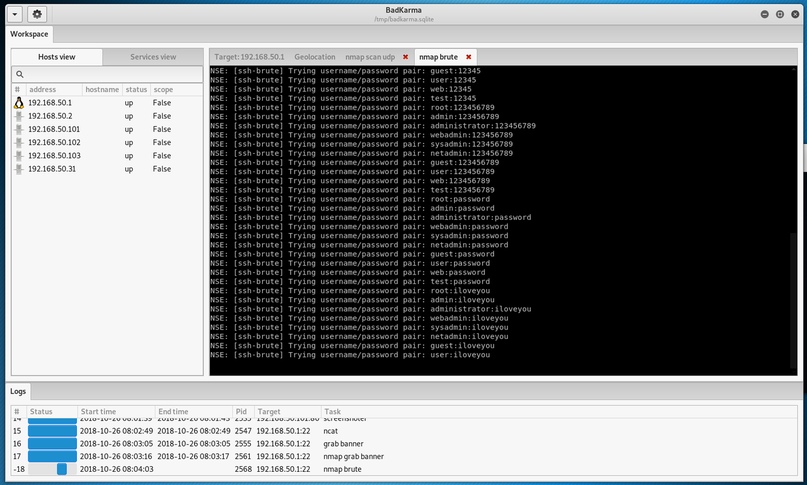Click the search magnifier icon in hosts panel
This screenshot has width=807, height=485.
(x=19, y=75)
